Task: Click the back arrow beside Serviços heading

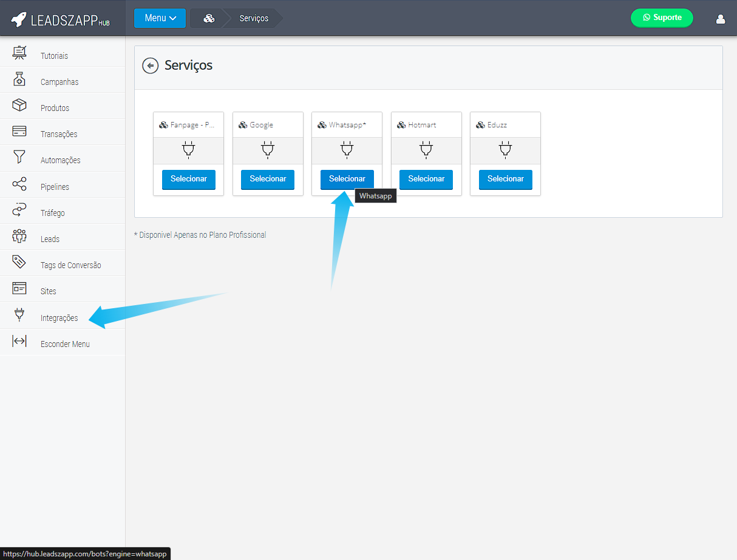Action: 150,66
